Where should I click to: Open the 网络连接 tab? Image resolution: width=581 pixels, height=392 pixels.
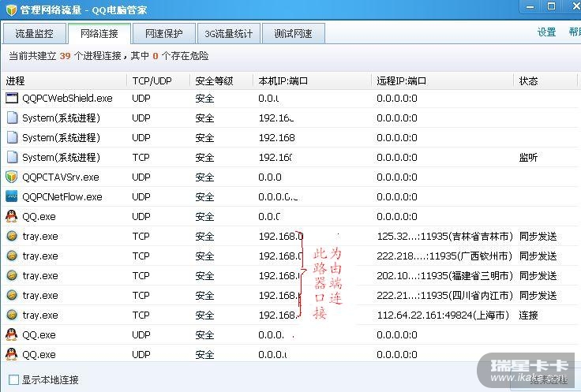[x=99, y=34]
